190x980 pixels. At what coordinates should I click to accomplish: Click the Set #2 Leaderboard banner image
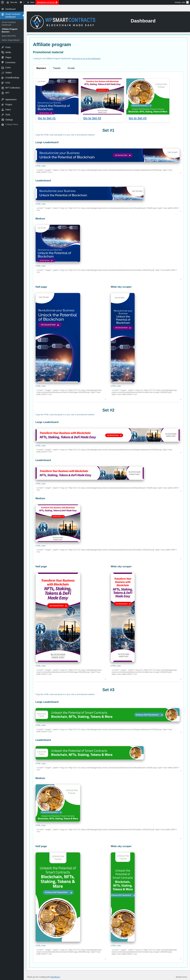click(89, 473)
